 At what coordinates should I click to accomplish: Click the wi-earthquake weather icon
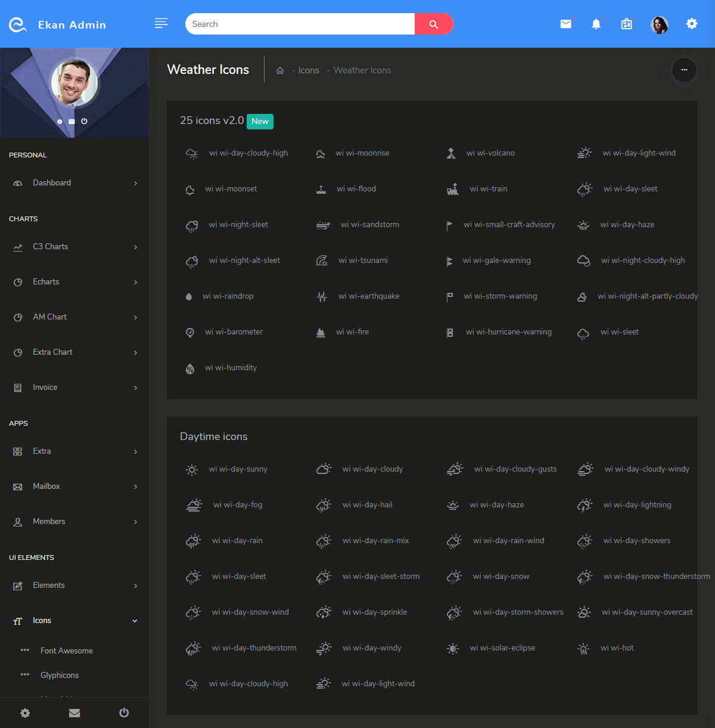tap(321, 296)
